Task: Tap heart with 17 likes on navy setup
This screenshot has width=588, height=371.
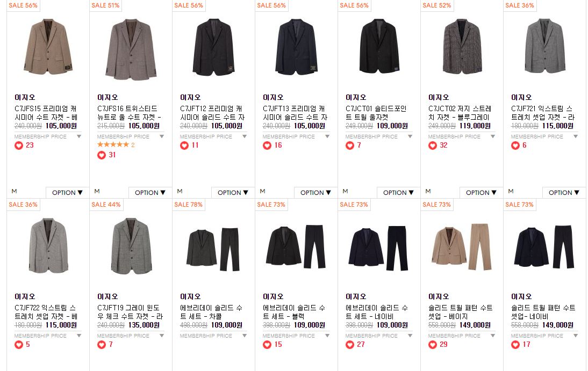Action: point(515,345)
